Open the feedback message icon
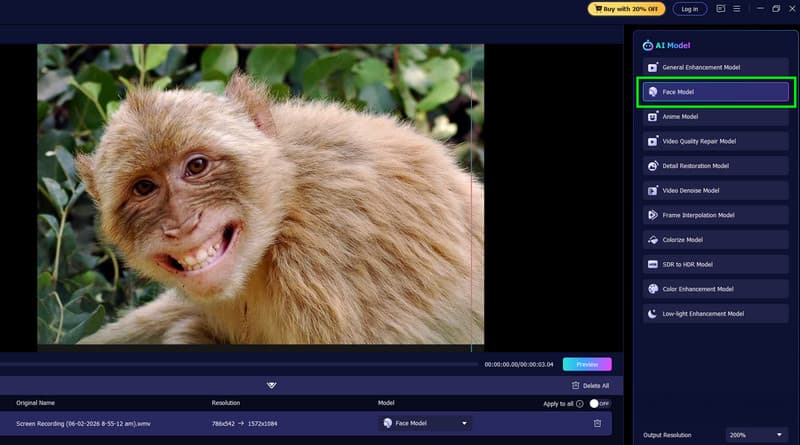The image size is (800, 445). click(720, 9)
